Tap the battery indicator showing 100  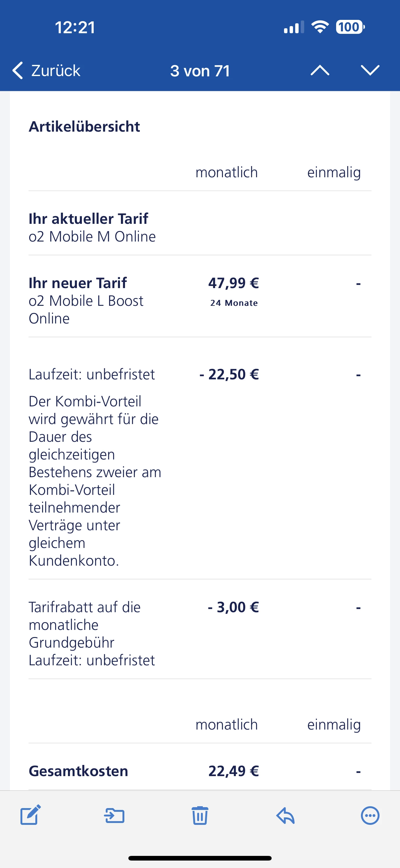pos(350,27)
